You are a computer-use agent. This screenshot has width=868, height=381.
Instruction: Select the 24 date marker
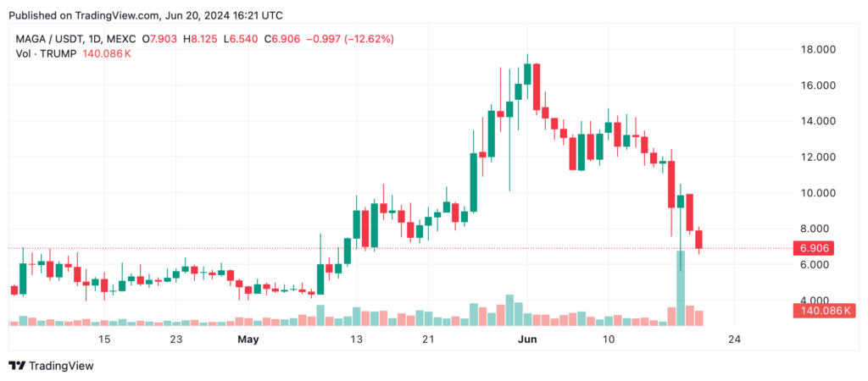(734, 340)
